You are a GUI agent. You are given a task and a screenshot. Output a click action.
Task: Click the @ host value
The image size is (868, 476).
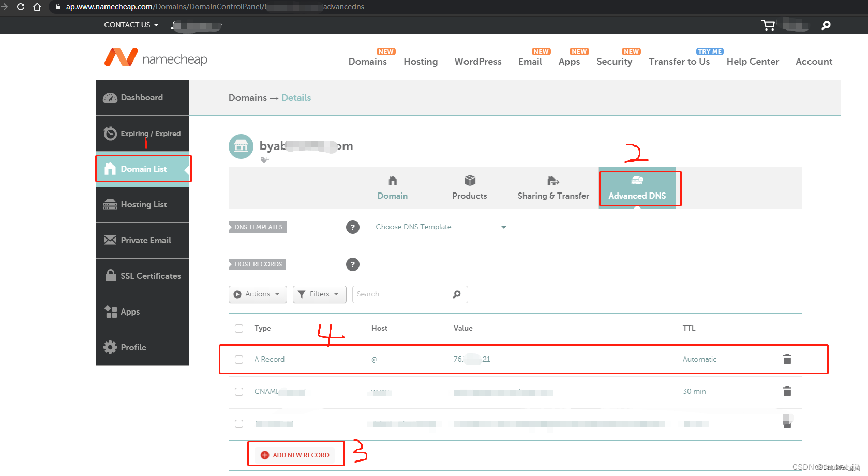pos(375,360)
